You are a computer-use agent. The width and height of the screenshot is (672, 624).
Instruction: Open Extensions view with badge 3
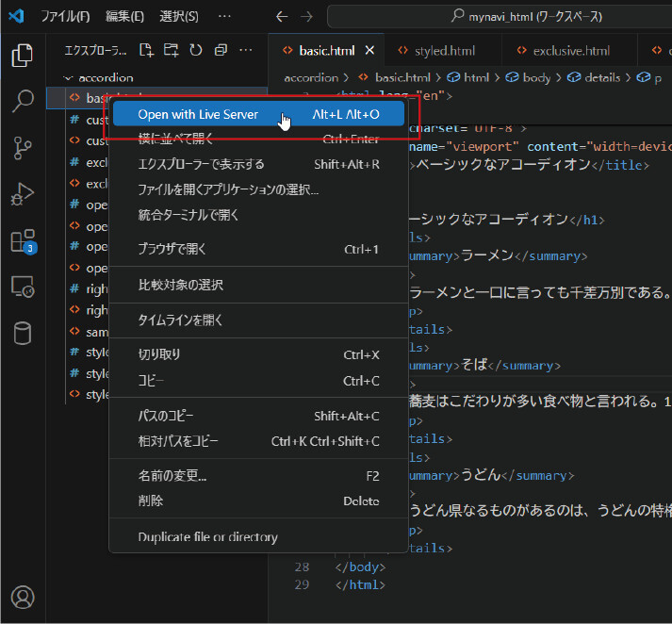click(24, 241)
